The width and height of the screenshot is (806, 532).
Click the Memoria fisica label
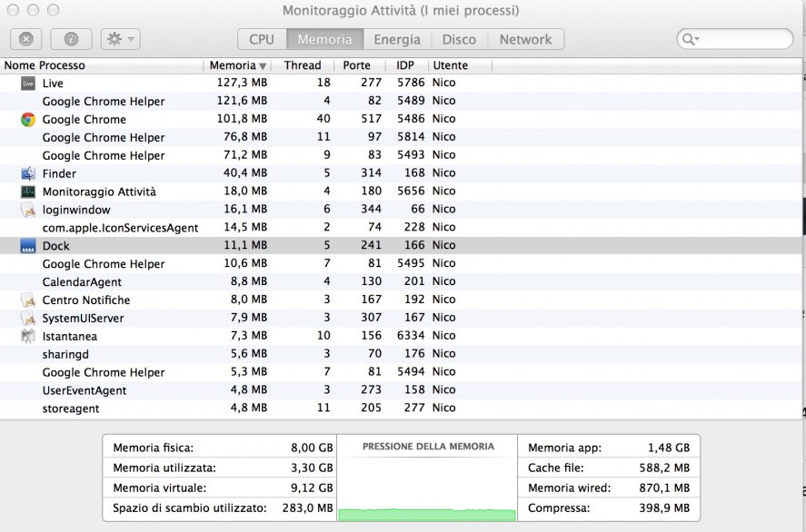click(154, 448)
